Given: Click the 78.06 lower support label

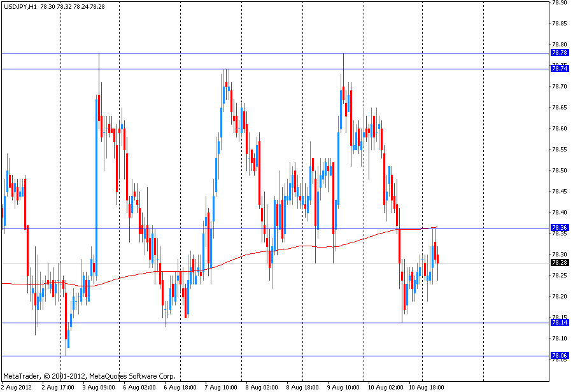Looking at the screenshot, I should (x=560, y=356).
